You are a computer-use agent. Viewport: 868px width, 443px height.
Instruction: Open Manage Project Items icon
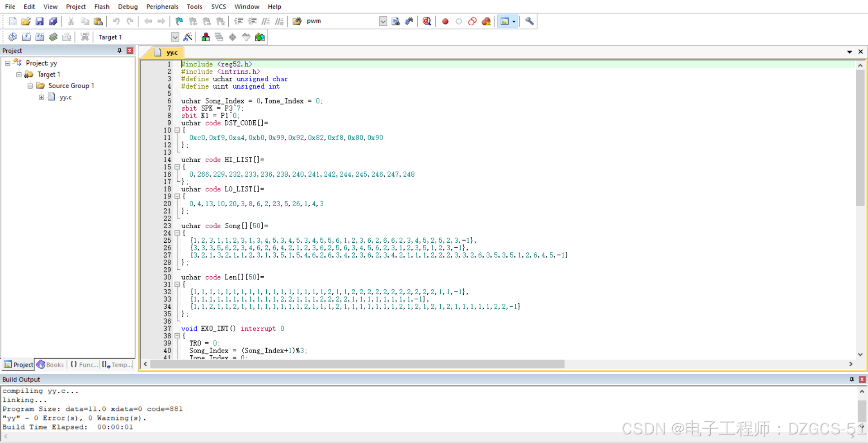pos(206,37)
